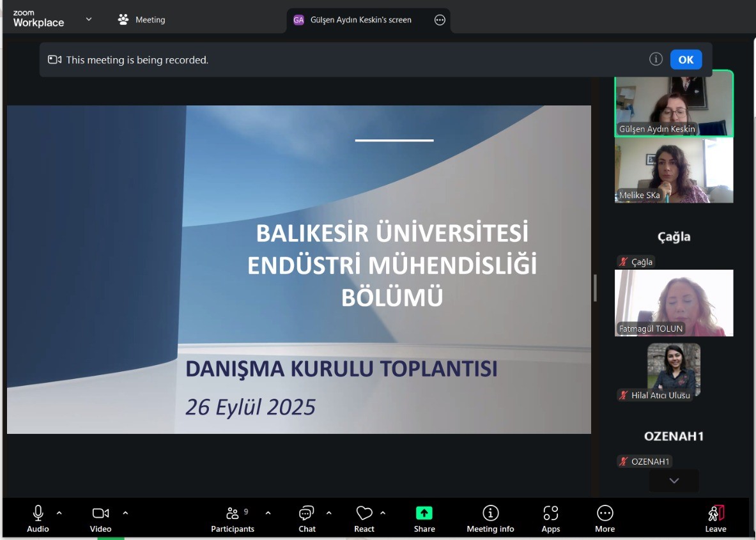Show more participants with down chevron
This screenshot has width=756, height=540.
(x=674, y=481)
